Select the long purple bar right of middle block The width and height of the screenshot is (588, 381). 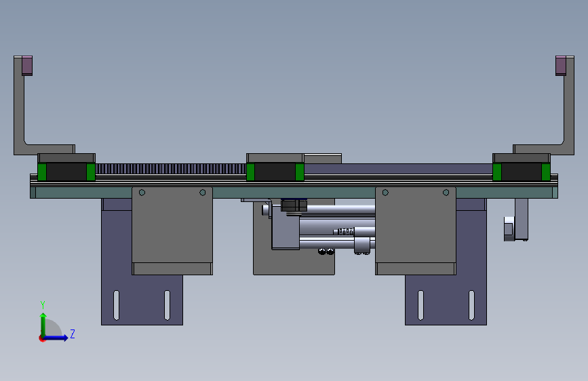coord(398,169)
